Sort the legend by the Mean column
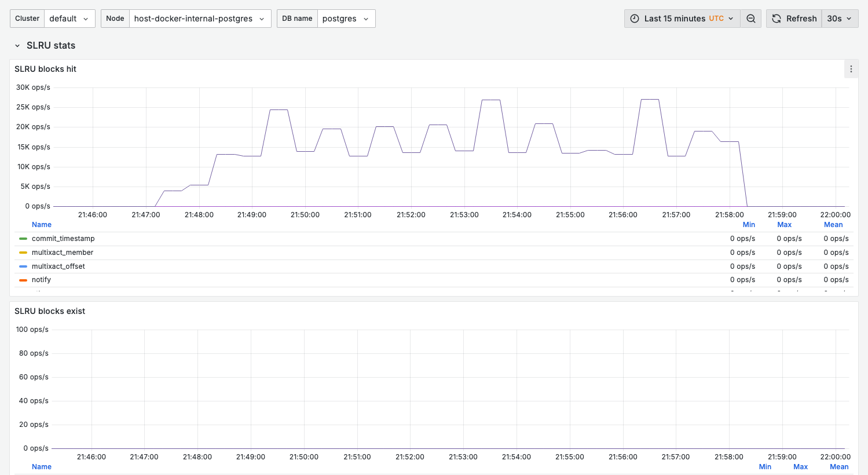The height and width of the screenshot is (475, 868). [x=833, y=224]
